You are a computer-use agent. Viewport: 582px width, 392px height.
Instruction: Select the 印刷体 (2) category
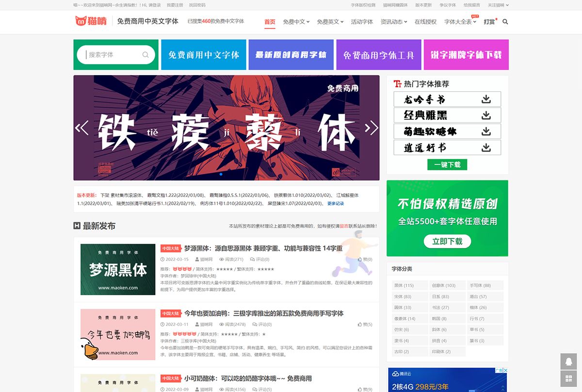point(448,352)
